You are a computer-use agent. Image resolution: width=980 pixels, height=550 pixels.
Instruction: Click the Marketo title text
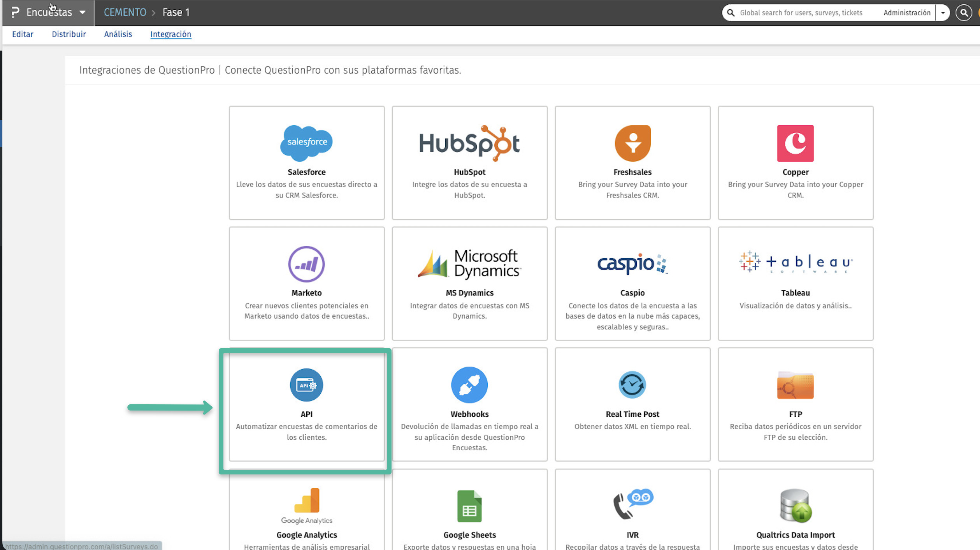(307, 293)
